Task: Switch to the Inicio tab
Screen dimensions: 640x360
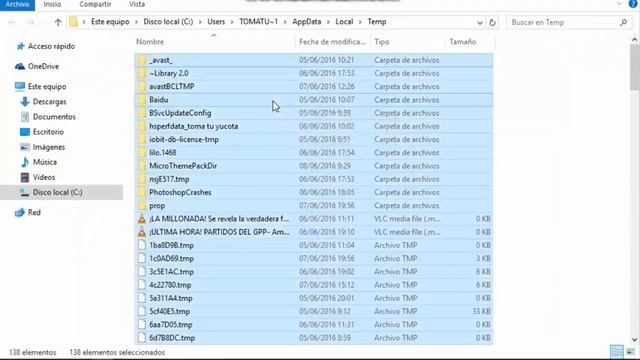Action: pos(52,4)
